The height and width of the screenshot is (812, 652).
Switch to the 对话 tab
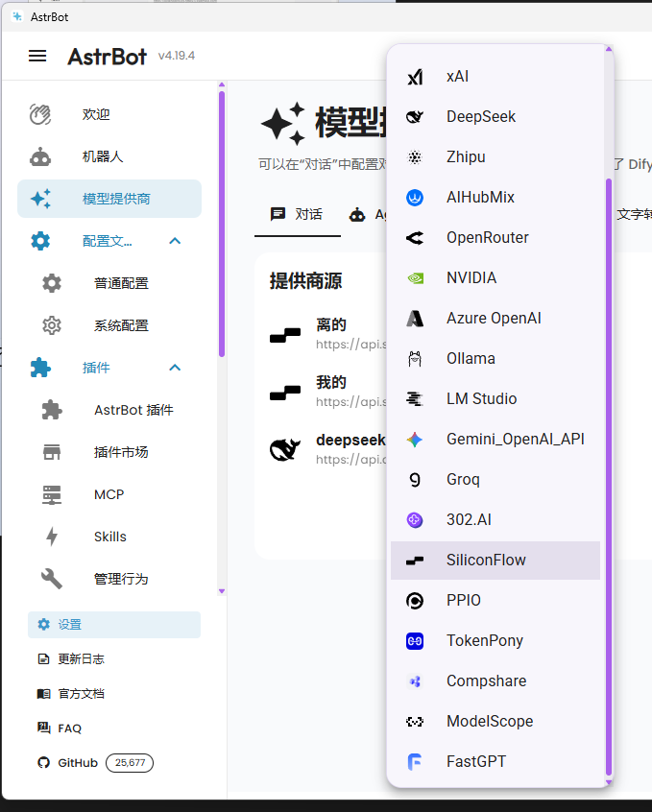297,214
